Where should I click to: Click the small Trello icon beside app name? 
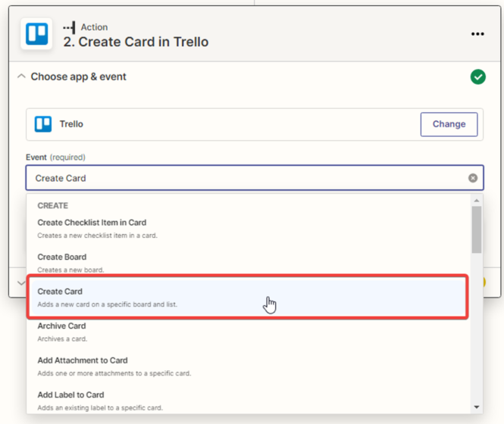pos(43,124)
